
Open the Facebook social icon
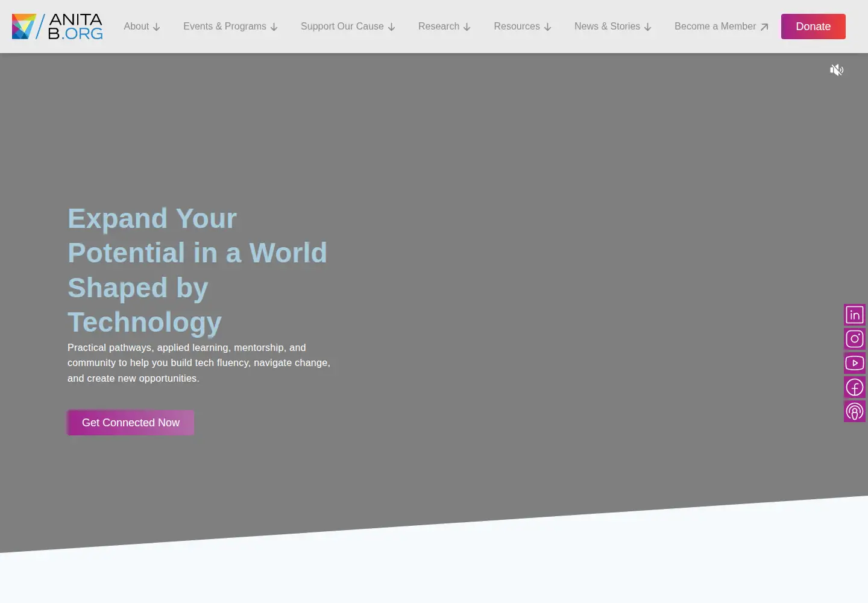coord(855,387)
